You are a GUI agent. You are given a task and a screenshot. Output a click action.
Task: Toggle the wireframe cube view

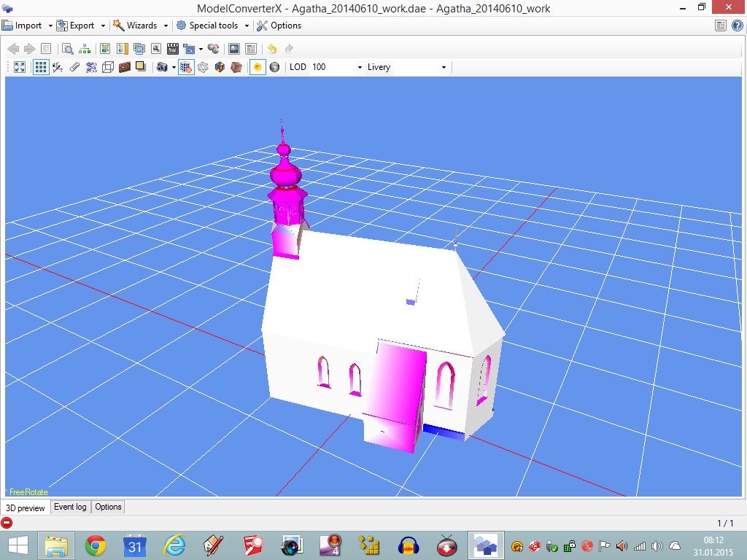coord(108,67)
